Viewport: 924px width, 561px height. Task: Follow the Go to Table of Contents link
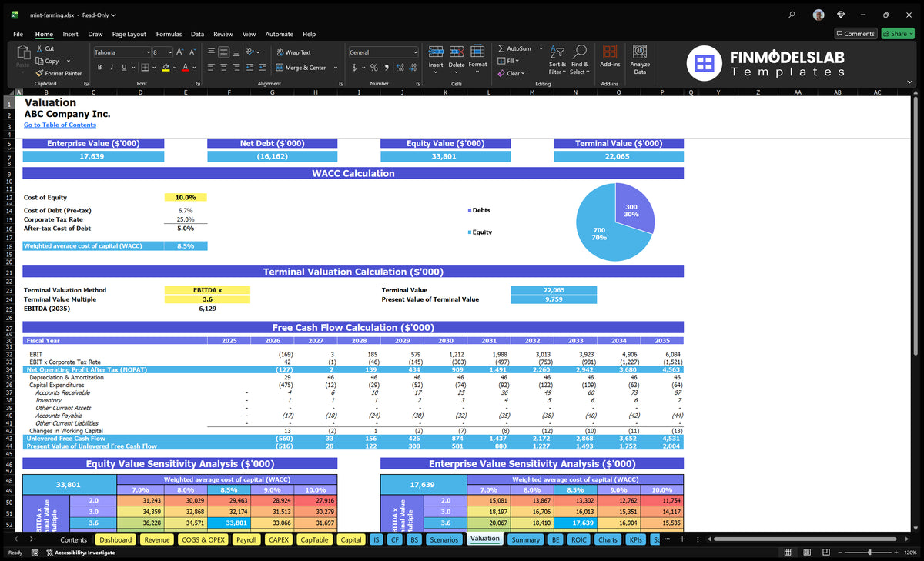tap(60, 125)
